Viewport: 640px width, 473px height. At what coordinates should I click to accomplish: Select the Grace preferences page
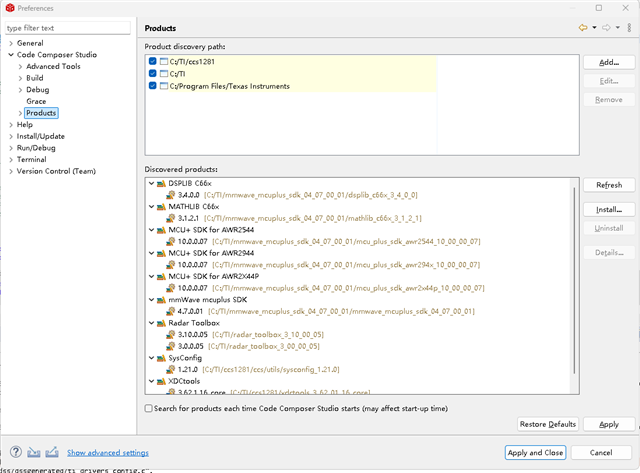click(36, 101)
